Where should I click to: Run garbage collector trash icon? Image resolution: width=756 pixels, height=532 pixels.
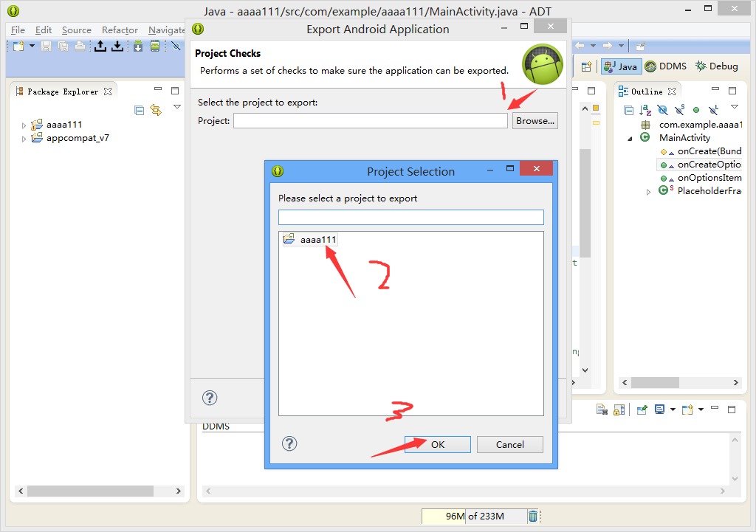click(533, 516)
